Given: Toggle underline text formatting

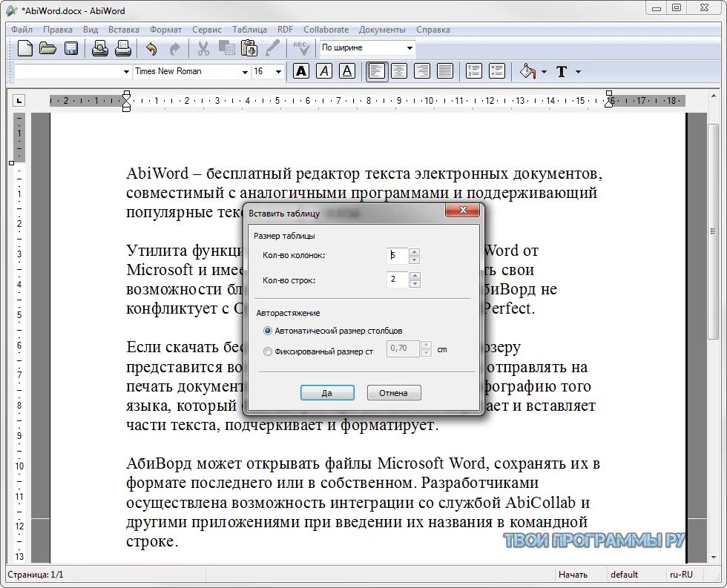Looking at the screenshot, I should (347, 71).
